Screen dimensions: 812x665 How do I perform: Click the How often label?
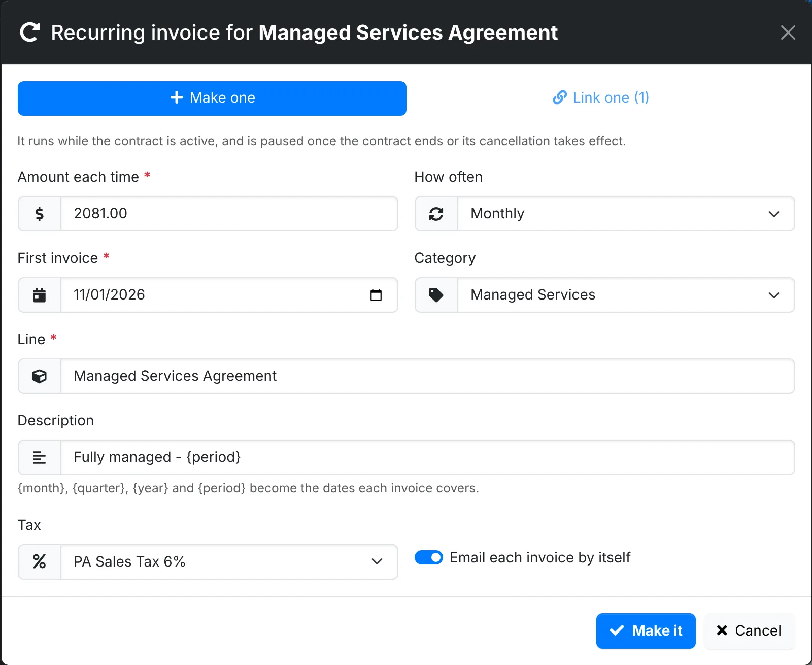pos(449,177)
